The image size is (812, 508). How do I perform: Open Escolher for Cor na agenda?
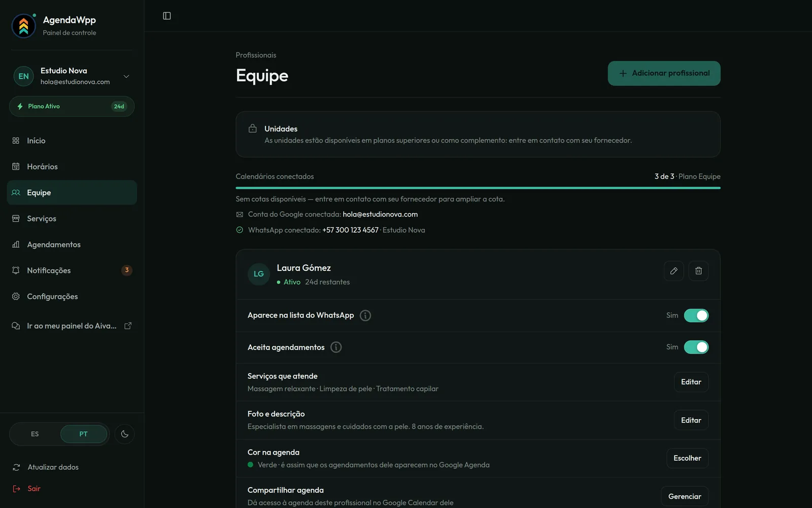click(x=687, y=458)
